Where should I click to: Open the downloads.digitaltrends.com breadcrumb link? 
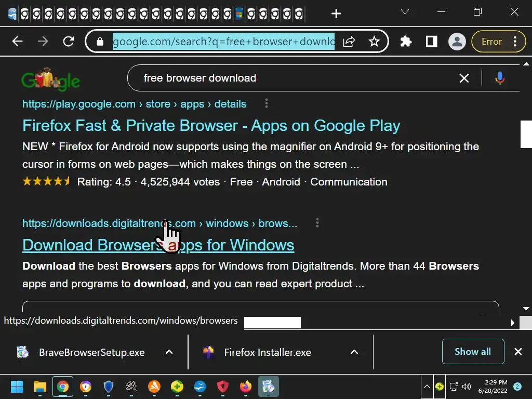click(159, 223)
